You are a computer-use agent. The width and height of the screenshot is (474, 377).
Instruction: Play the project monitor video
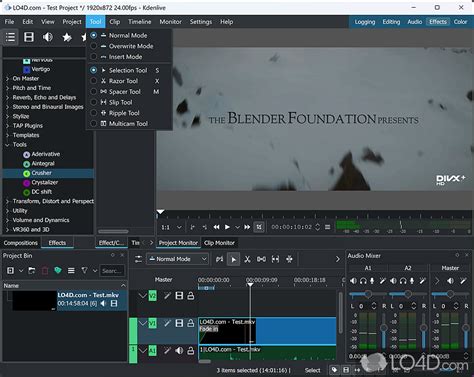tap(227, 227)
